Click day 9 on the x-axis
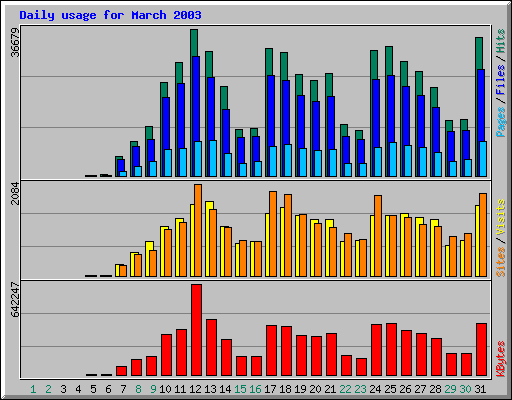Screen dimensions: 512x400 tap(153, 389)
